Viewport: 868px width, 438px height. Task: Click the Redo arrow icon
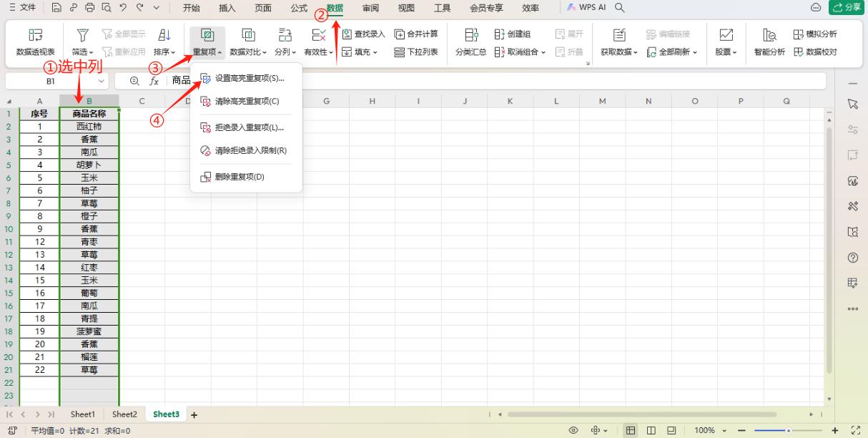pos(139,8)
